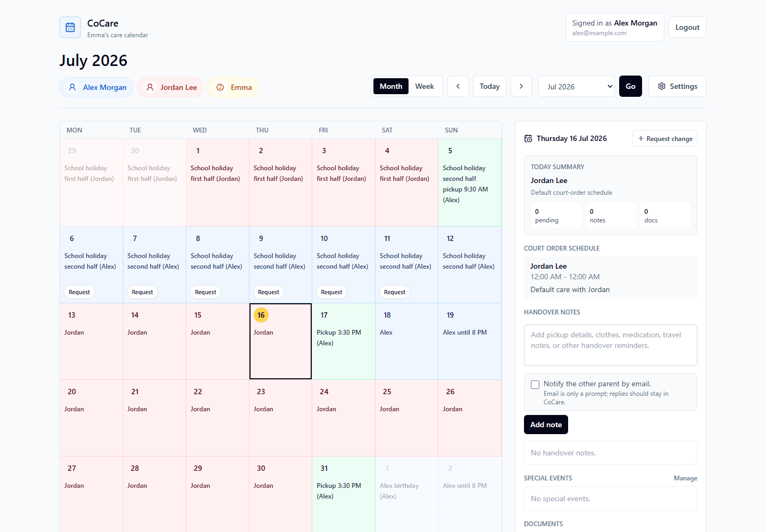Select the Emma filter chip
766x532 pixels.
[233, 87]
